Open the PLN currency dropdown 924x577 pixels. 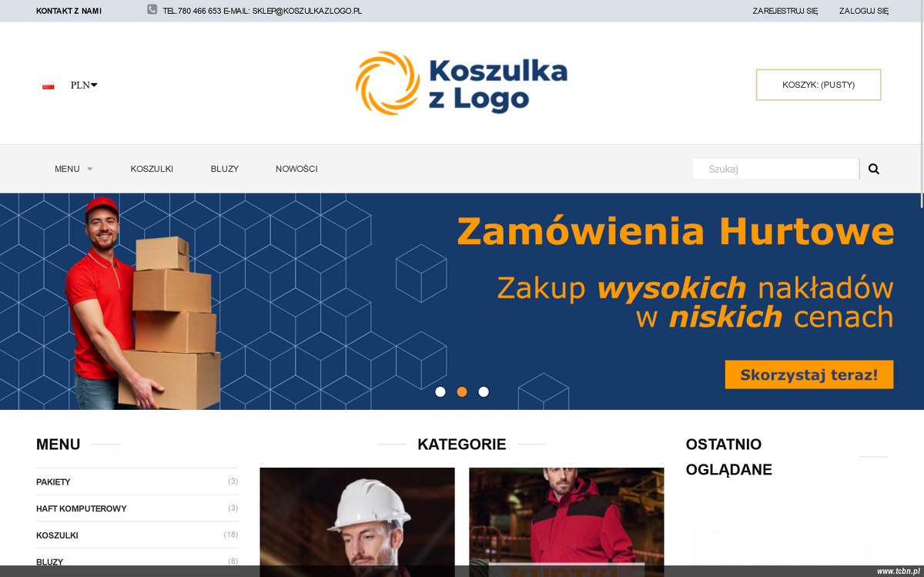pos(84,85)
